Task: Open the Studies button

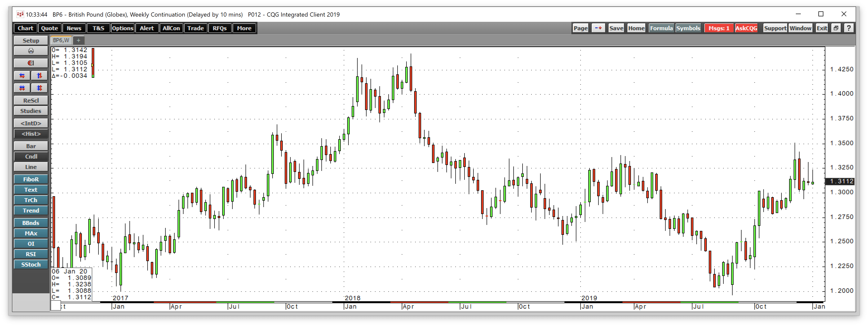Action: [31, 111]
